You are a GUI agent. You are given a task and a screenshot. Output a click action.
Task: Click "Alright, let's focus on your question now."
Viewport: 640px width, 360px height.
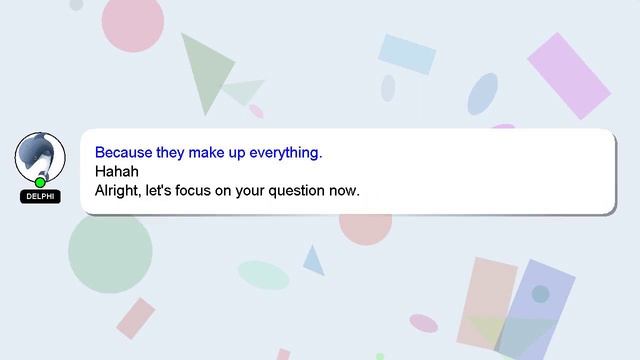[227, 191]
